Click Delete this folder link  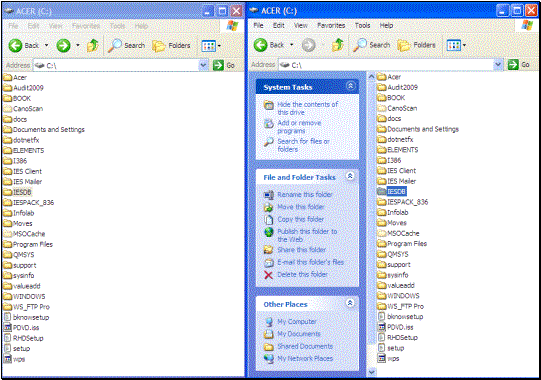point(296,274)
